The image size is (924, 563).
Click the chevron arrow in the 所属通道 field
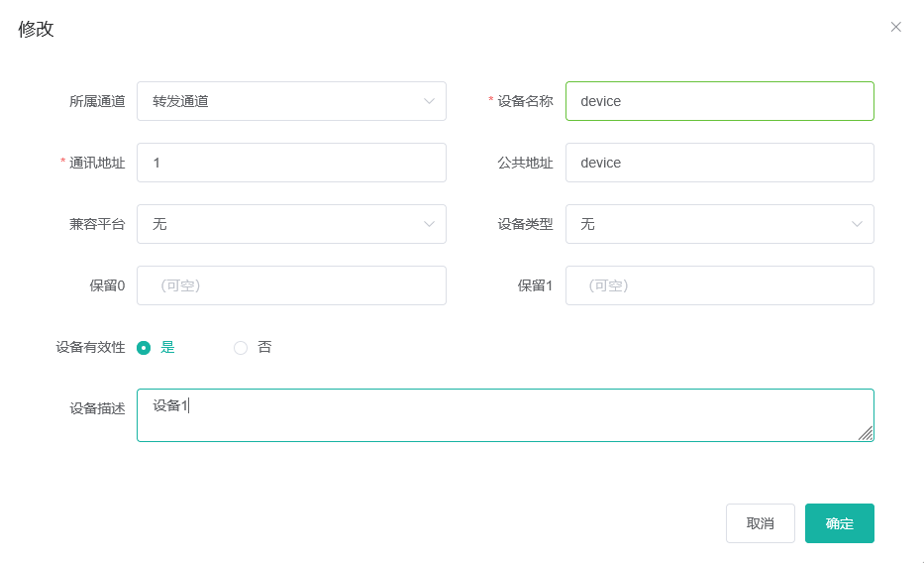point(430,101)
